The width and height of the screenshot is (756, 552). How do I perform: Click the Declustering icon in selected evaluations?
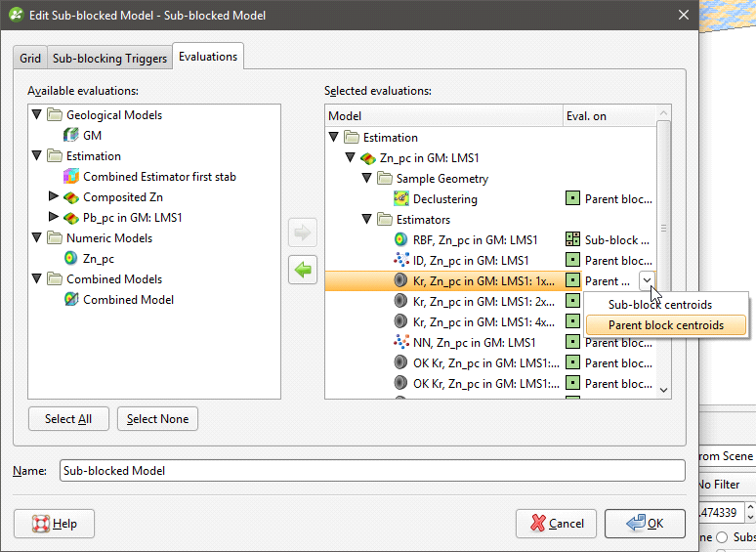(400, 198)
